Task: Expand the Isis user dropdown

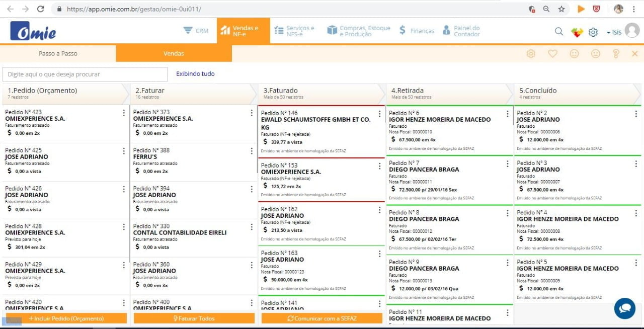Action: [x=614, y=32]
